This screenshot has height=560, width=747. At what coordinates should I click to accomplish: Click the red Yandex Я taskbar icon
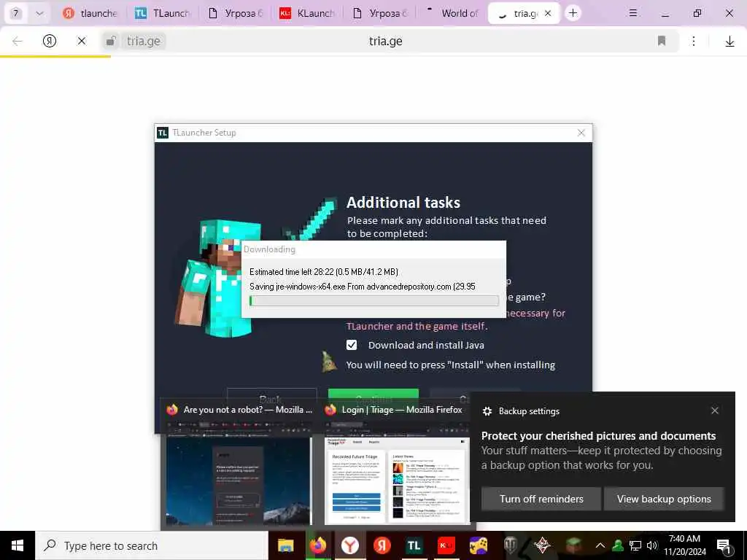tap(382, 545)
